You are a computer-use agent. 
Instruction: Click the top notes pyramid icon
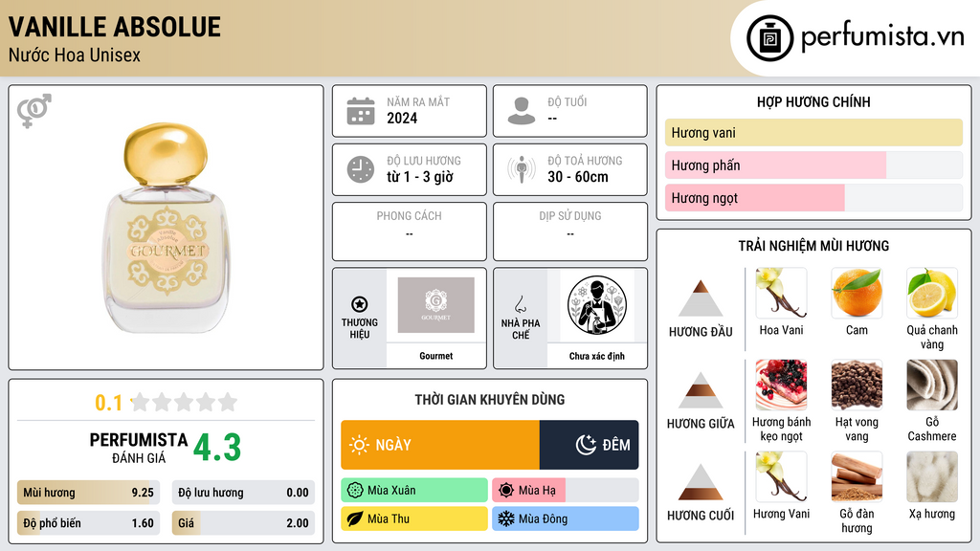pos(701,298)
